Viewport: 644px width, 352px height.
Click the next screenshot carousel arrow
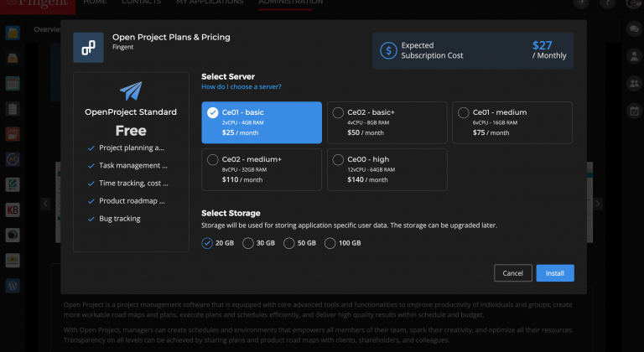click(598, 204)
